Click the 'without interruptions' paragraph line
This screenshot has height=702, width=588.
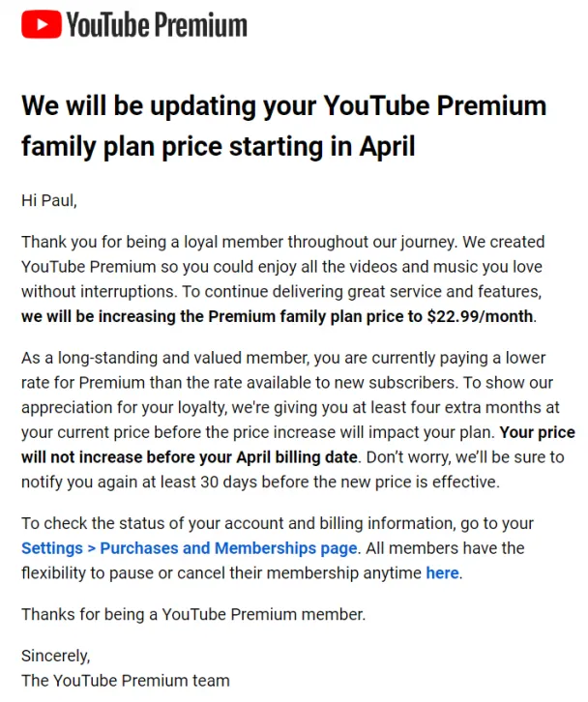[x=281, y=291]
